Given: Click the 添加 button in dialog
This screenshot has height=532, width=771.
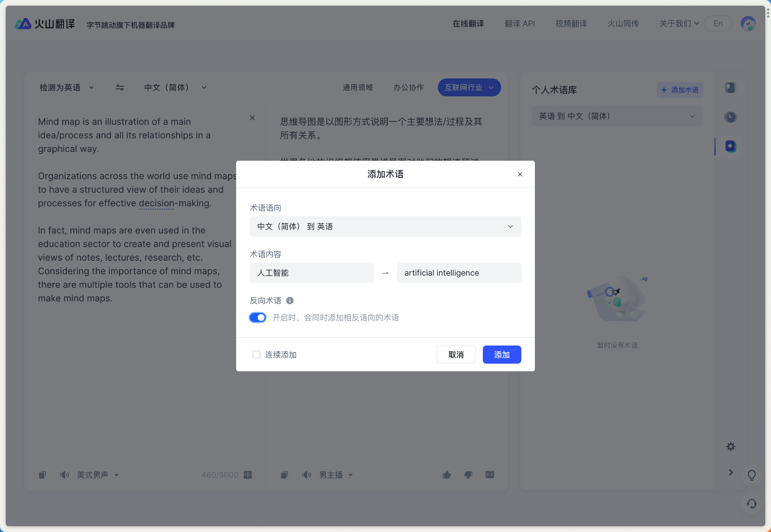Looking at the screenshot, I should tap(502, 355).
